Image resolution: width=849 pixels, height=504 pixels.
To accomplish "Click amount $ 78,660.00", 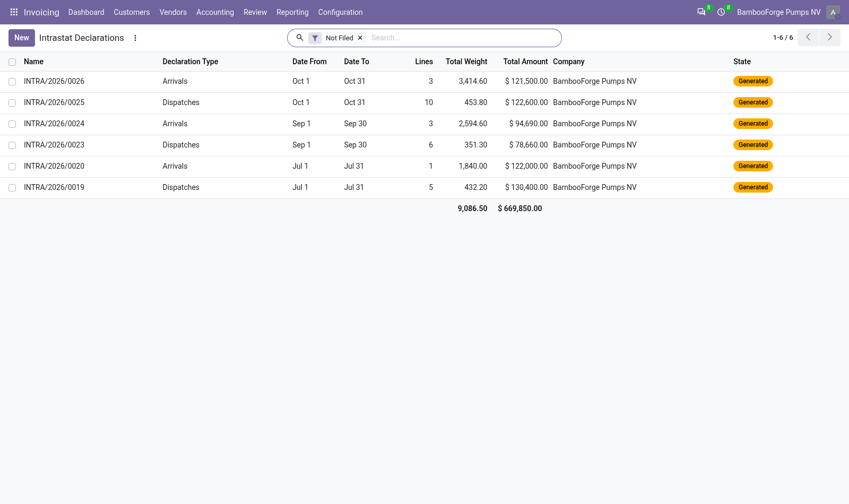I will click(529, 145).
